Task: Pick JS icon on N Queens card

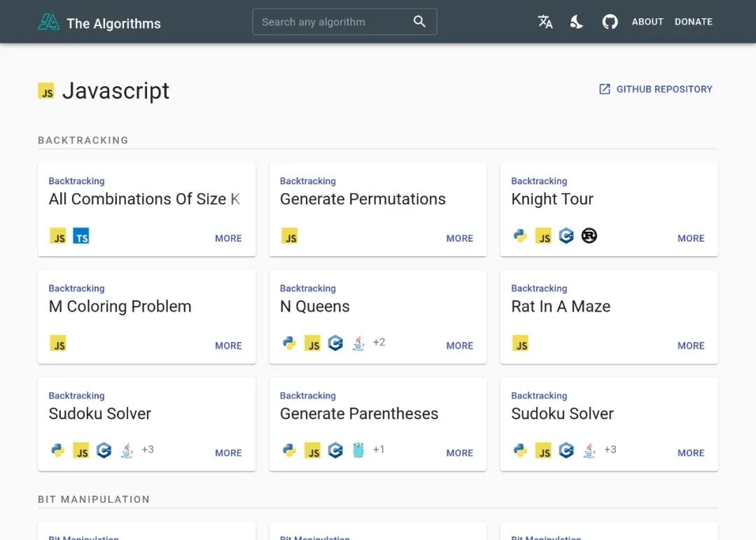Action: (312, 343)
